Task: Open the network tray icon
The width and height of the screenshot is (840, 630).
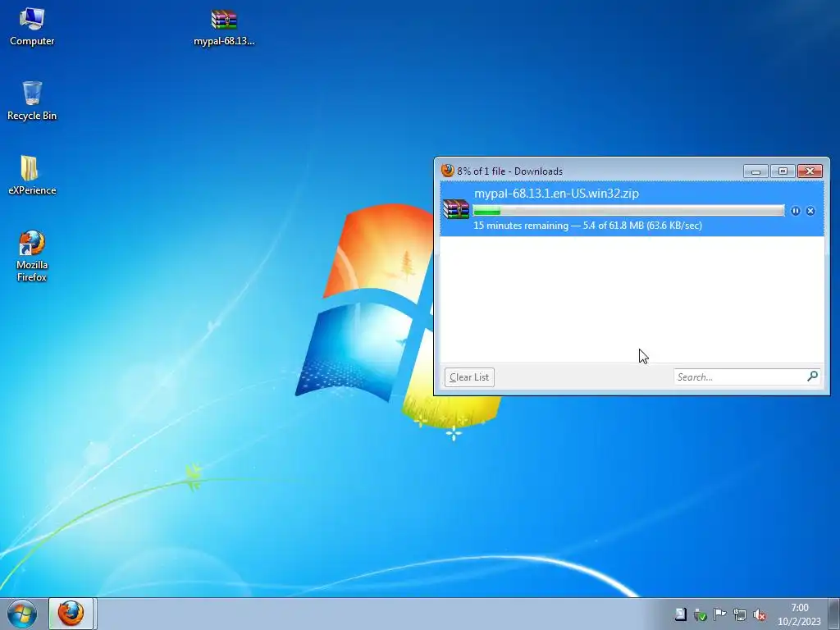Action: 739,615
